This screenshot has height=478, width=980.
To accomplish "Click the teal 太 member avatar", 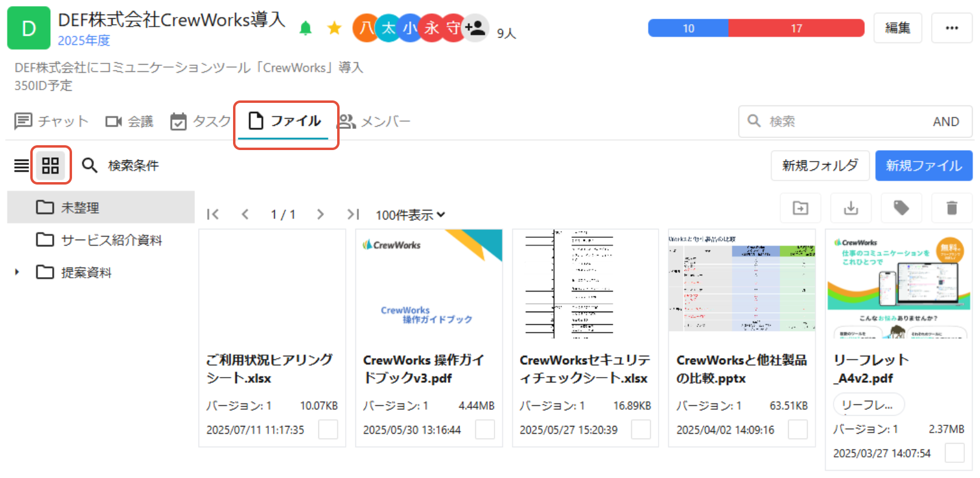I will point(388,28).
